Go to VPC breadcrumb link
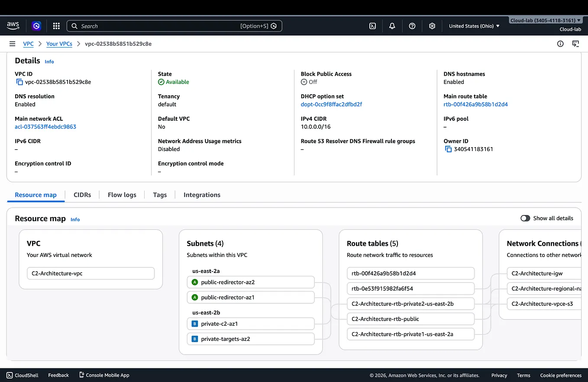The width and height of the screenshot is (588, 382). (28, 44)
